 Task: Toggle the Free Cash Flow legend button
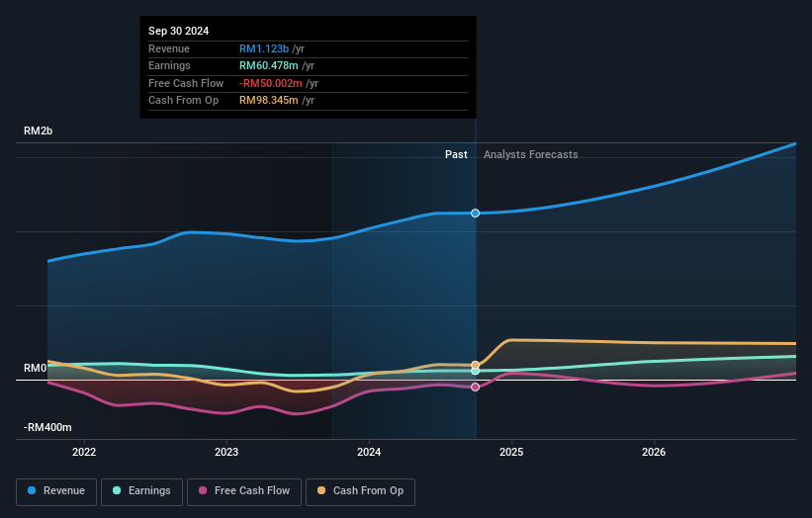point(244,491)
